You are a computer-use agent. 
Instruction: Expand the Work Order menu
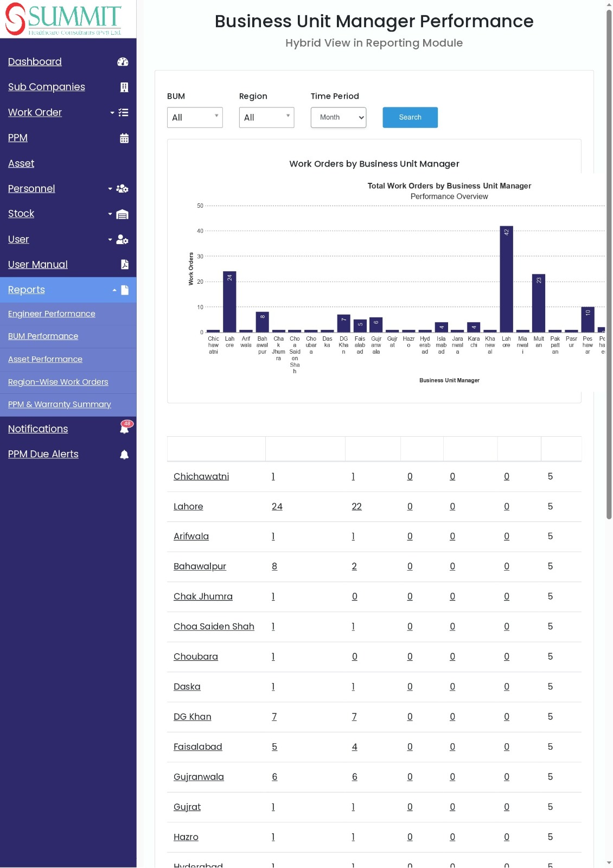[x=68, y=112]
